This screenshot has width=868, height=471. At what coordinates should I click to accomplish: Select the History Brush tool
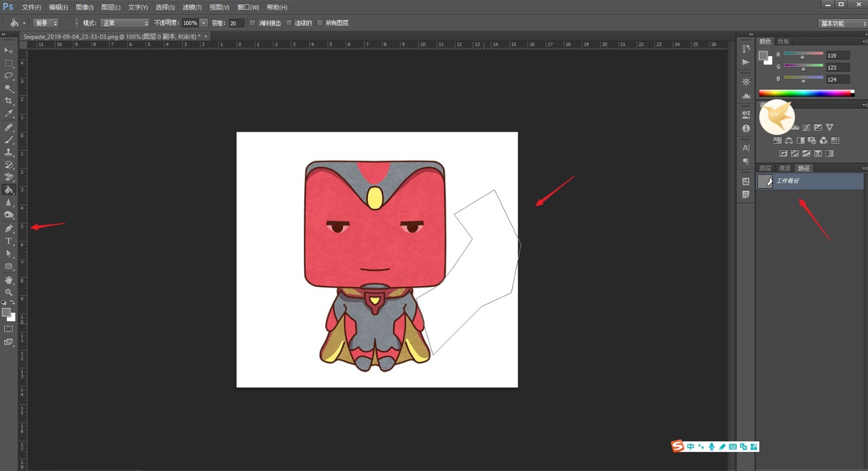(9, 165)
